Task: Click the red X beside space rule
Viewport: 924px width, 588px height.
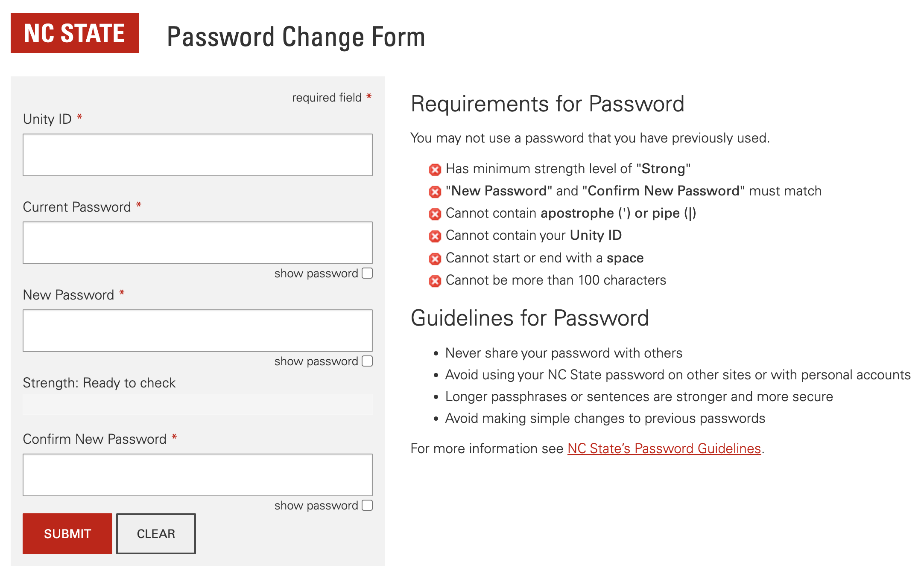Action: point(435,259)
